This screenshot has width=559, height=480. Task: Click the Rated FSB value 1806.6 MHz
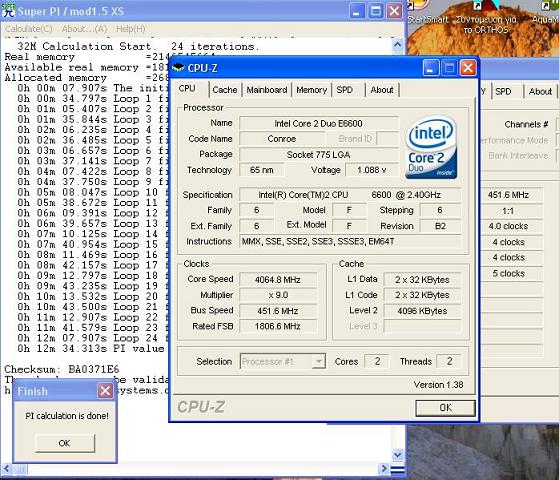click(278, 326)
